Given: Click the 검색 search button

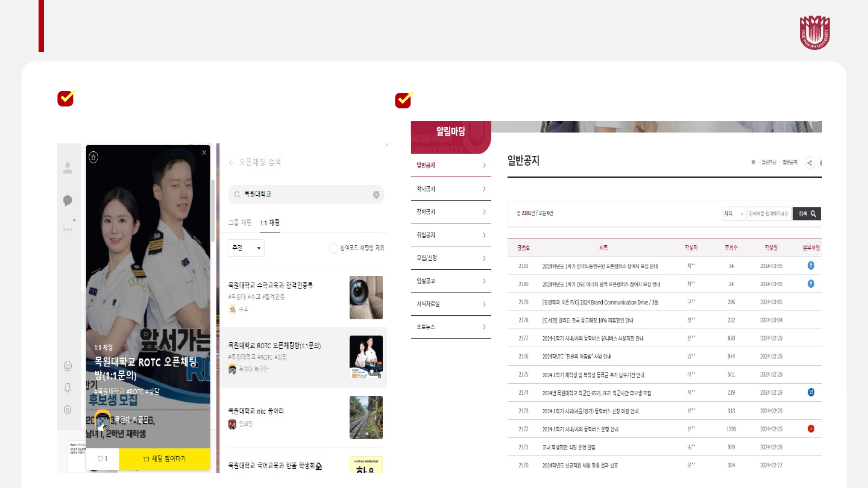Looking at the screenshot, I should (x=807, y=214).
